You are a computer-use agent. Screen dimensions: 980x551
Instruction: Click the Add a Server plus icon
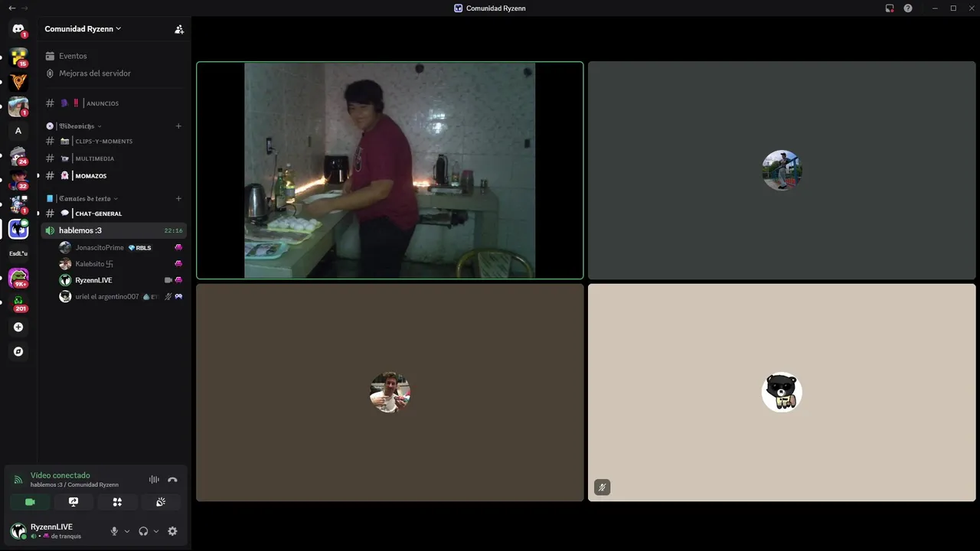click(x=18, y=327)
